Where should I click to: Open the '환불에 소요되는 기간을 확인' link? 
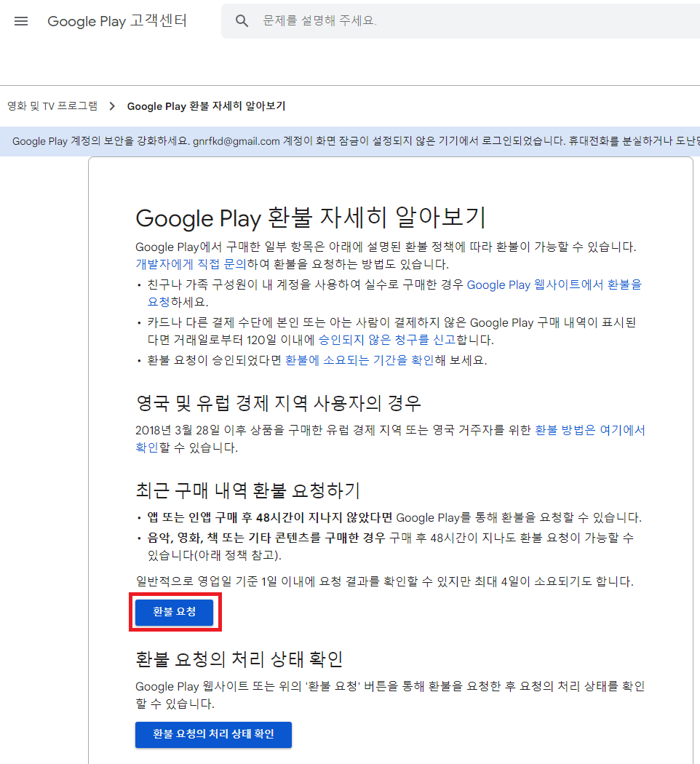(359, 360)
